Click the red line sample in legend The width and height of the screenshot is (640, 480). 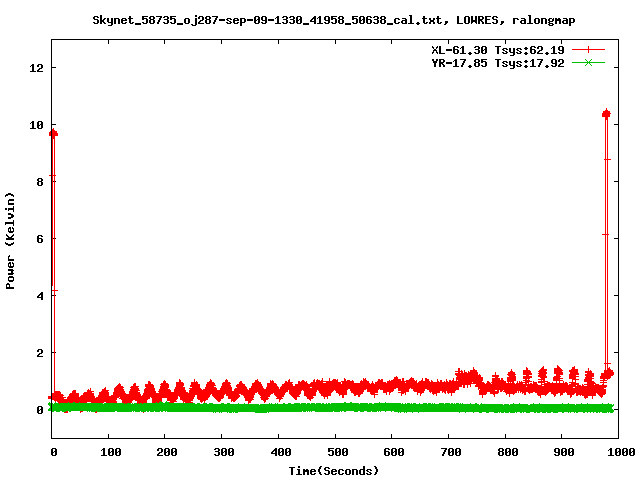point(588,50)
